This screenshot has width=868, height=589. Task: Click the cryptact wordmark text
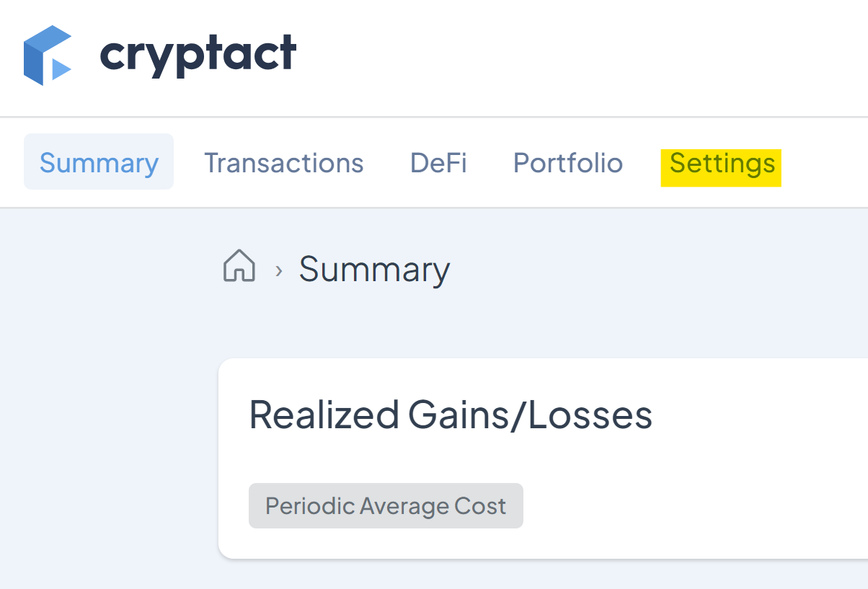[x=198, y=55]
